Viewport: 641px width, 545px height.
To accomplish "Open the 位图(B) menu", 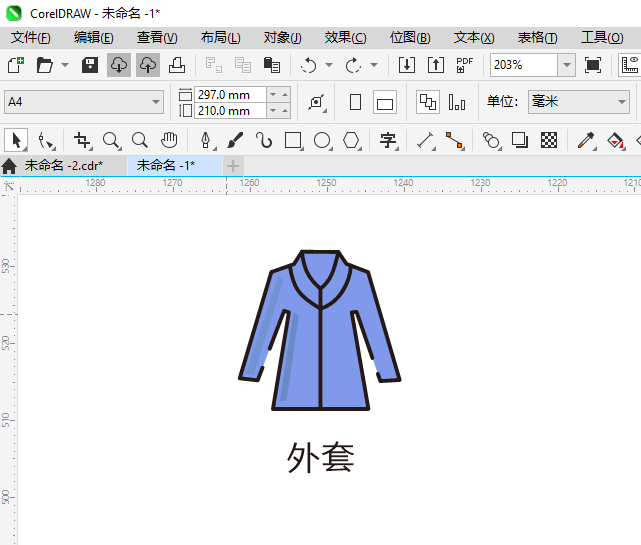I will pyautogui.click(x=410, y=38).
